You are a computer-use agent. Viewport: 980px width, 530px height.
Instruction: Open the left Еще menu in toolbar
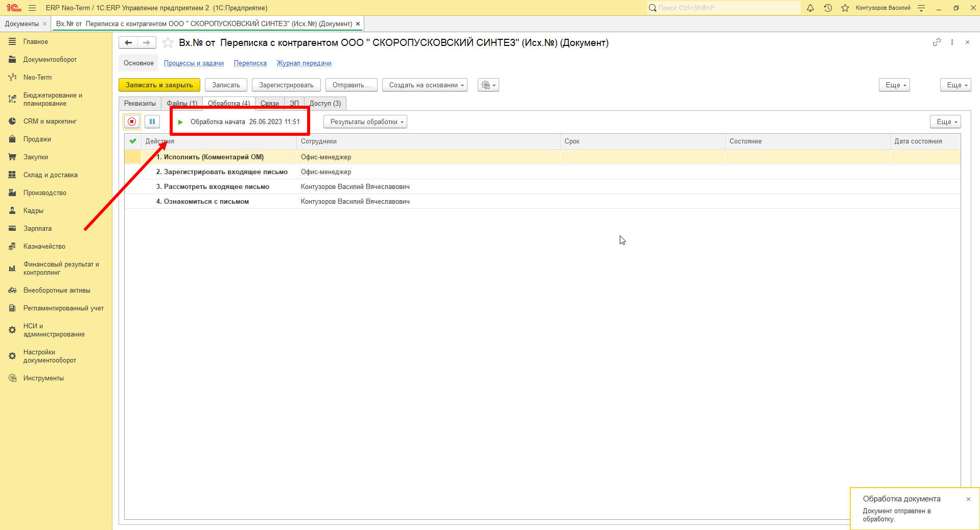click(894, 85)
